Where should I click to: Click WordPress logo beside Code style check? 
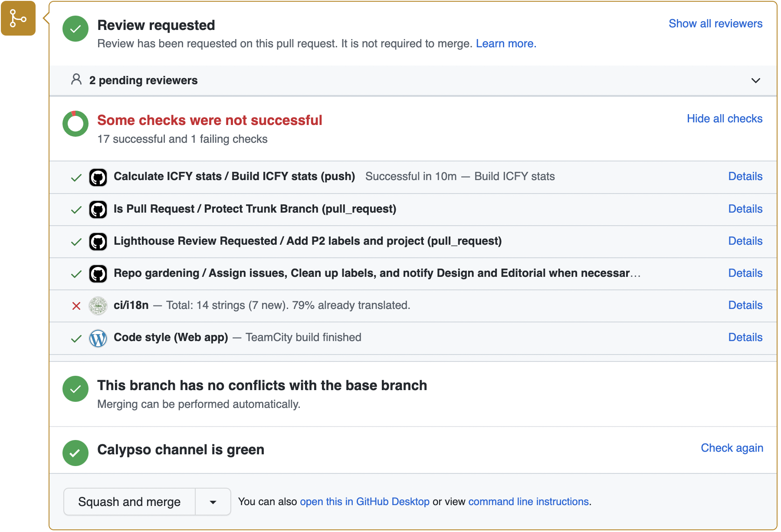(x=98, y=338)
